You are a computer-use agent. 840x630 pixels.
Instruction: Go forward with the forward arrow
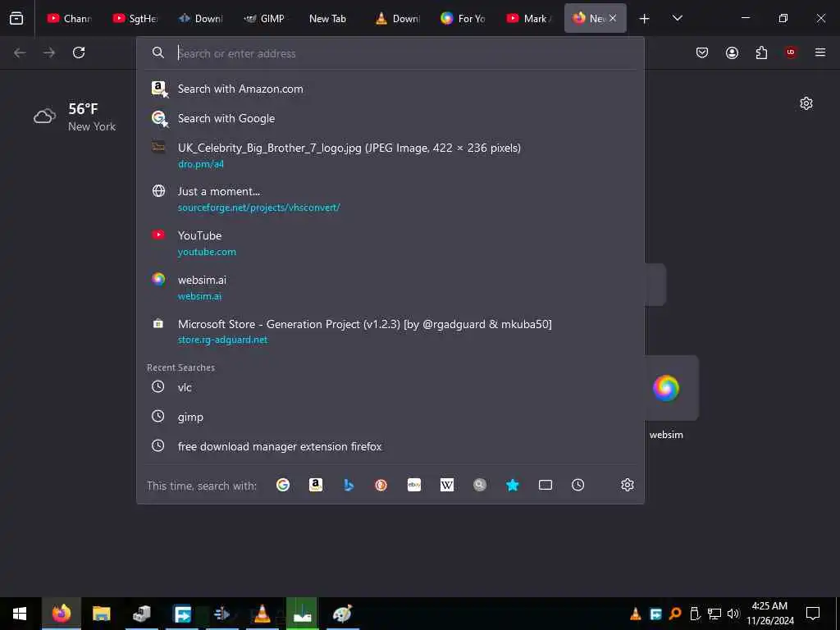(49, 52)
